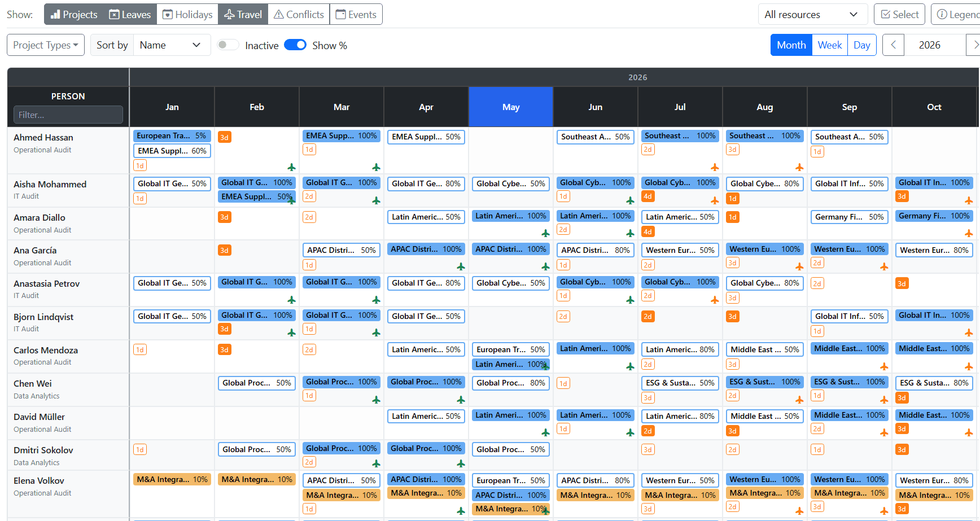
Task: Click Ahmed Hassan's March travel plane icon
Action: (x=376, y=167)
